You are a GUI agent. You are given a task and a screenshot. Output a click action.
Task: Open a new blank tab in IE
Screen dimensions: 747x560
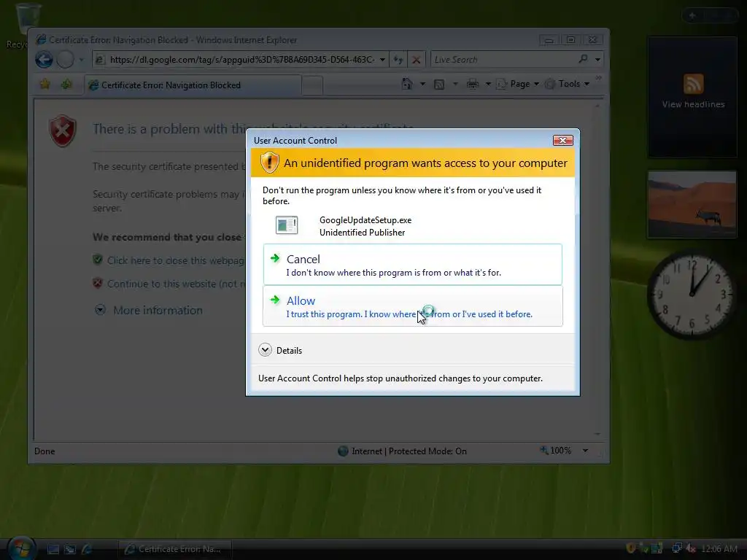[x=312, y=85]
